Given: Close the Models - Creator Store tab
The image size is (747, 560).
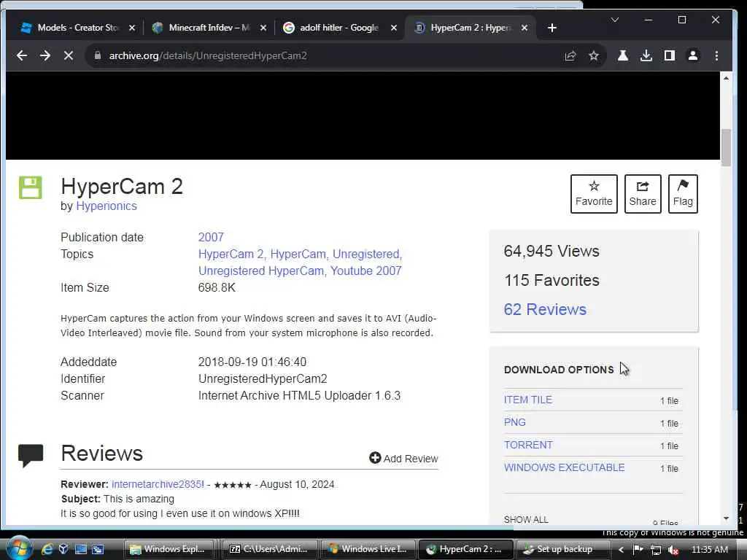Looking at the screenshot, I should coord(132,28).
